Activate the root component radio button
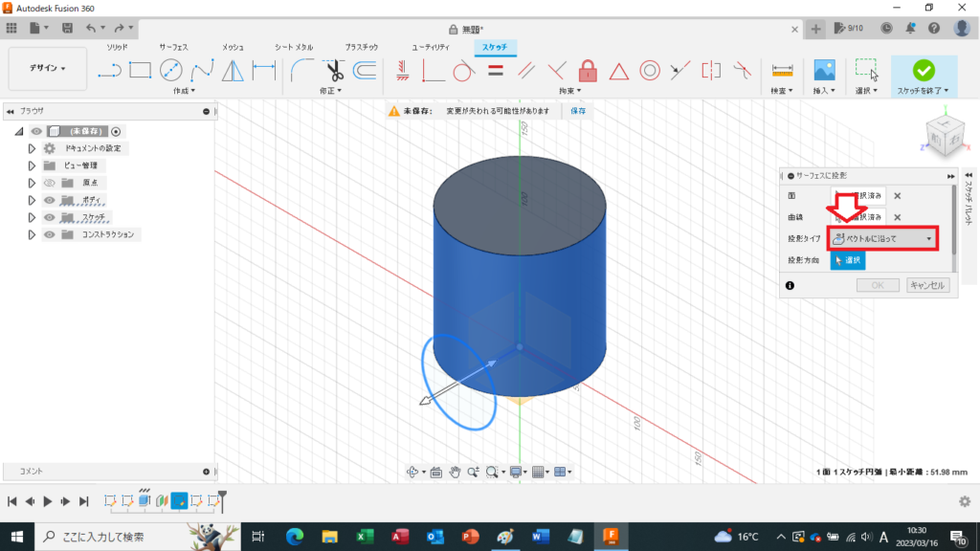Viewport: 980px width, 551px height. coord(116,131)
